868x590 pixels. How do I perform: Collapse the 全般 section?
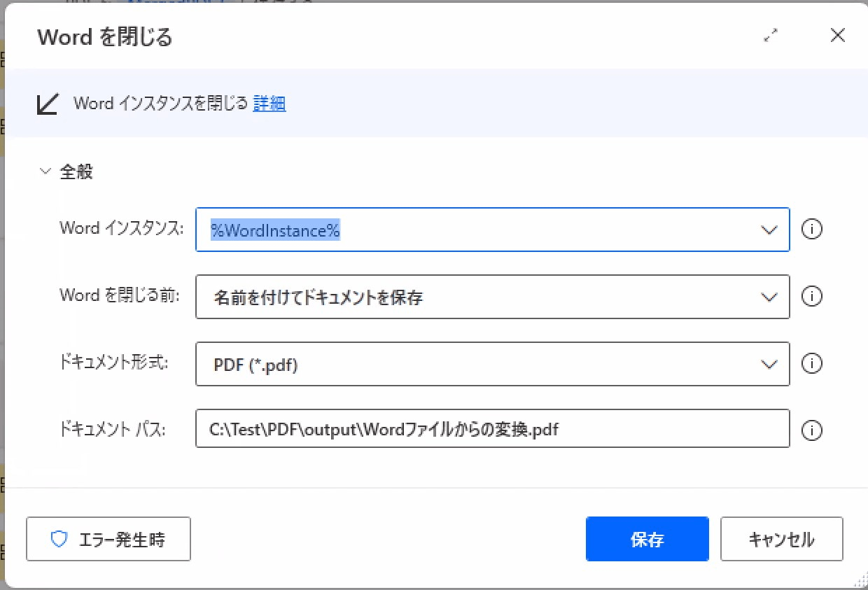pos(46,171)
